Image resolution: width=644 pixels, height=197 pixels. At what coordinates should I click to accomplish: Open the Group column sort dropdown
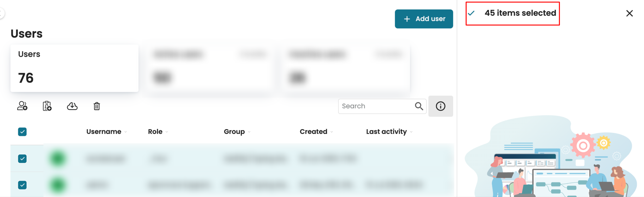click(249, 132)
